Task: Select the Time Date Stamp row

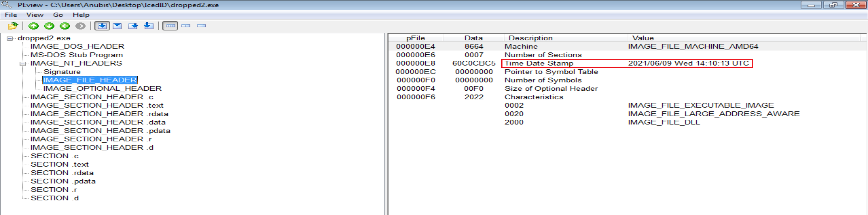Action: click(538, 63)
